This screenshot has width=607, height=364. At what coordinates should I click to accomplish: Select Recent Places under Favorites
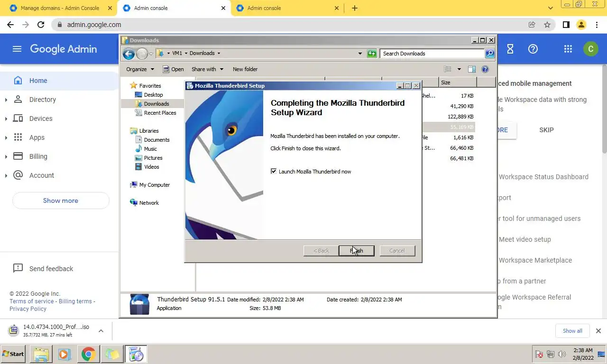click(x=160, y=113)
